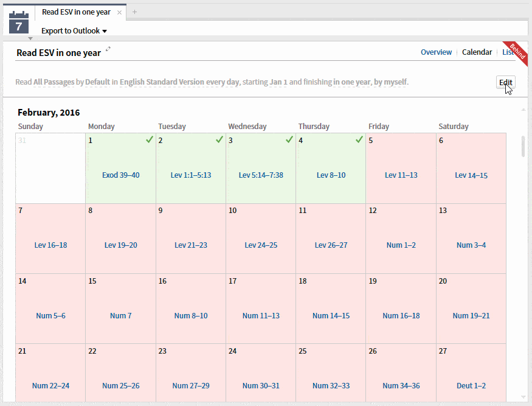
Task: Open the reading plan calendar icon menu
Action: pyautogui.click(x=19, y=22)
